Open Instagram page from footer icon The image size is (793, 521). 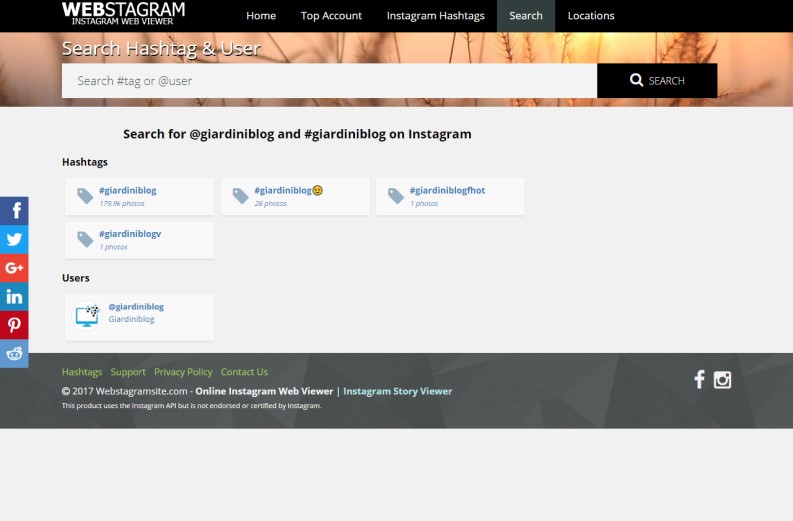tap(722, 379)
